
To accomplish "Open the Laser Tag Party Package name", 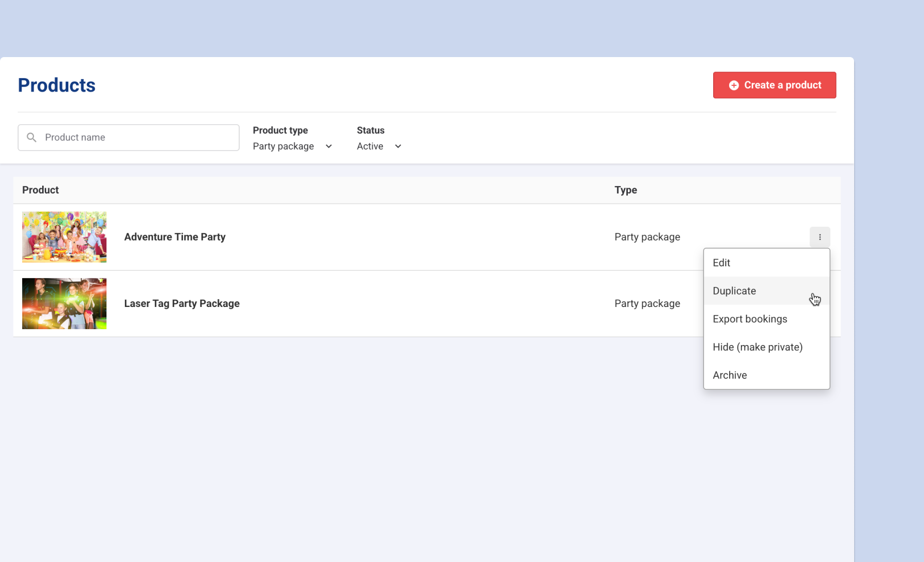I will point(182,304).
